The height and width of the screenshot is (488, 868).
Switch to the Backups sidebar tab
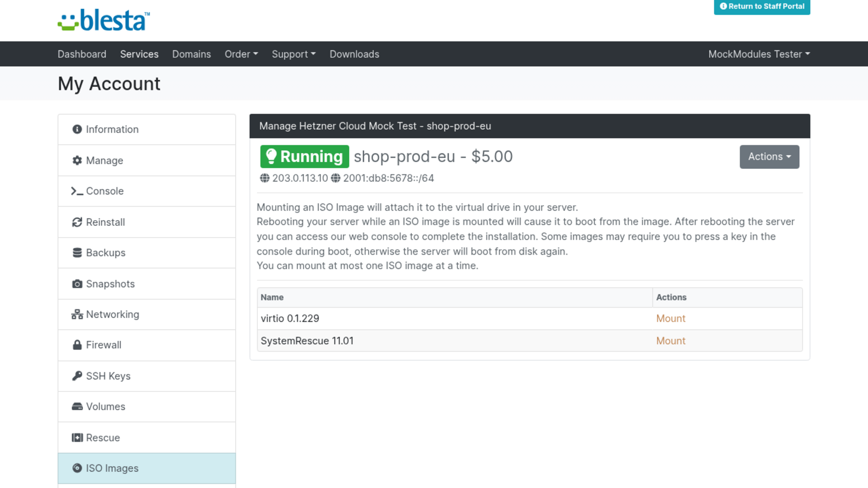click(x=147, y=253)
